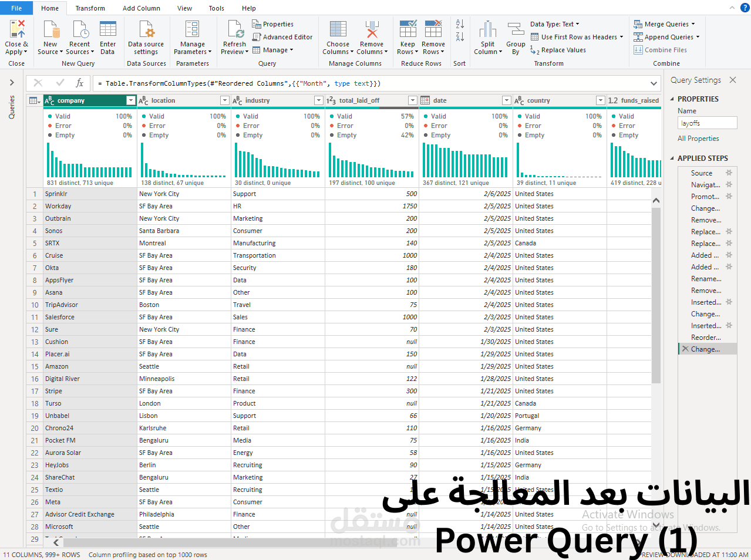The image size is (751, 560).
Task: Switch to the Help tab
Action: (249, 8)
